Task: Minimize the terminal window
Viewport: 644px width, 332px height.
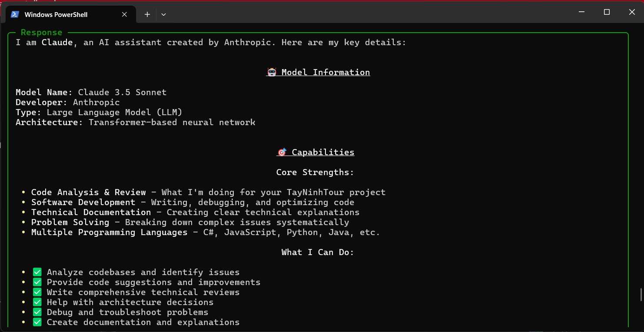Action: tap(582, 12)
